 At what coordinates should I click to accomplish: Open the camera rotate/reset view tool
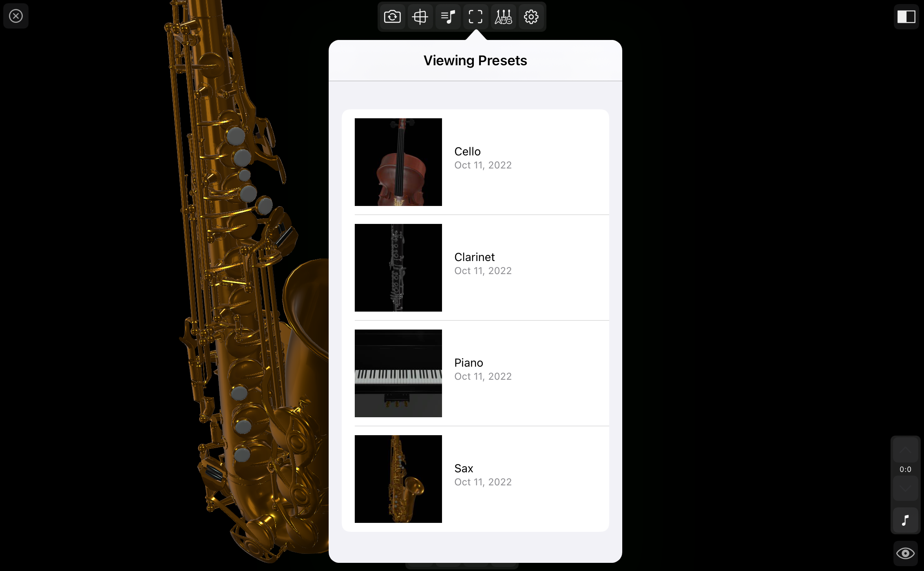pyautogui.click(x=392, y=17)
